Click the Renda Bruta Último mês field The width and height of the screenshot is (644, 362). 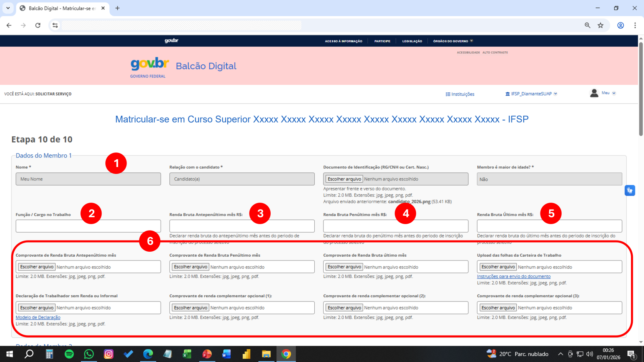pyautogui.click(x=549, y=226)
